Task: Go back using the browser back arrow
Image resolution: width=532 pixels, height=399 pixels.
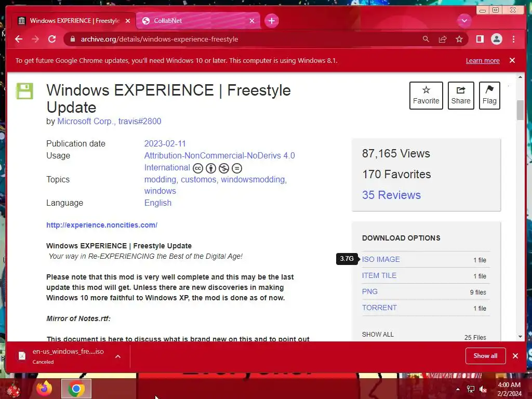Action: 19,39
